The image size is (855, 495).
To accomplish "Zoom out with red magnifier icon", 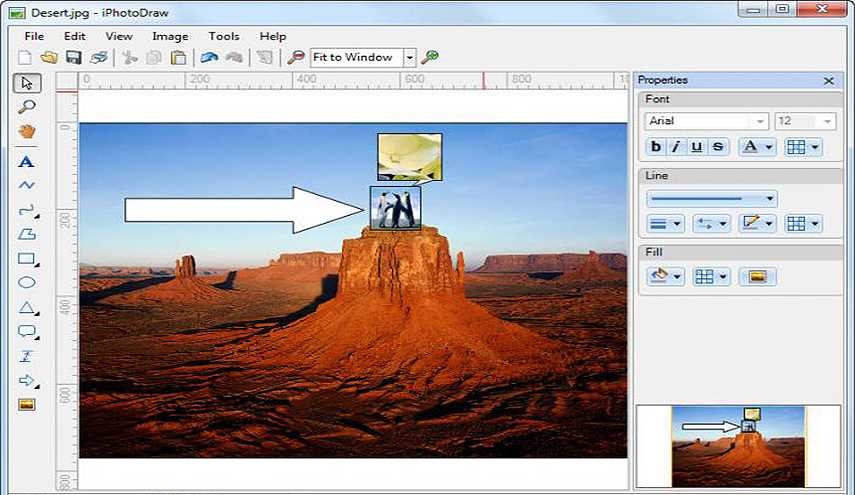I will pyautogui.click(x=295, y=57).
